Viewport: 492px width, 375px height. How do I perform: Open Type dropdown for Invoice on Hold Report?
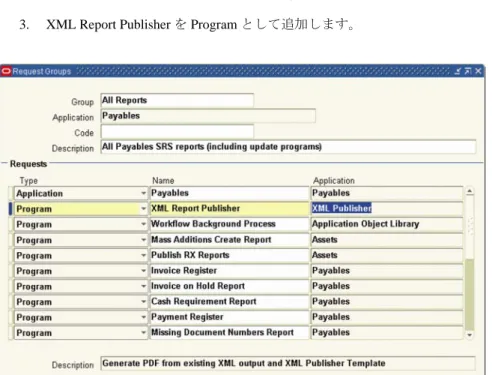[x=143, y=286]
